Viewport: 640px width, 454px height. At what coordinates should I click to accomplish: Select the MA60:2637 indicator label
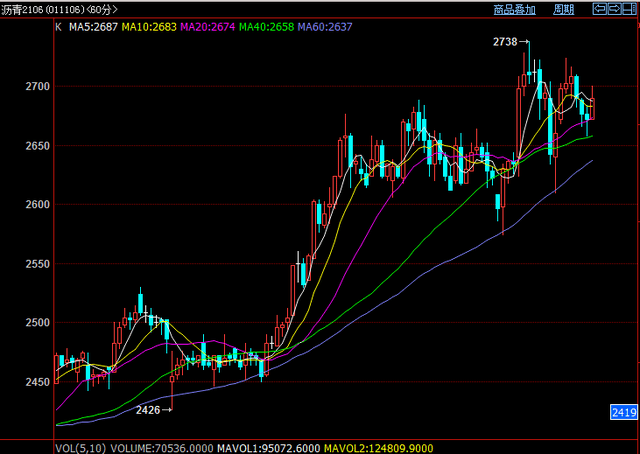click(x=325, y=27)
